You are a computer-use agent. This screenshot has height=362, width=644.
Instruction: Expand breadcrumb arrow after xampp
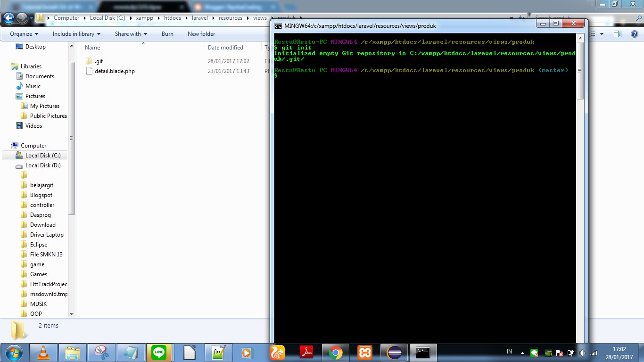(158, 18)
